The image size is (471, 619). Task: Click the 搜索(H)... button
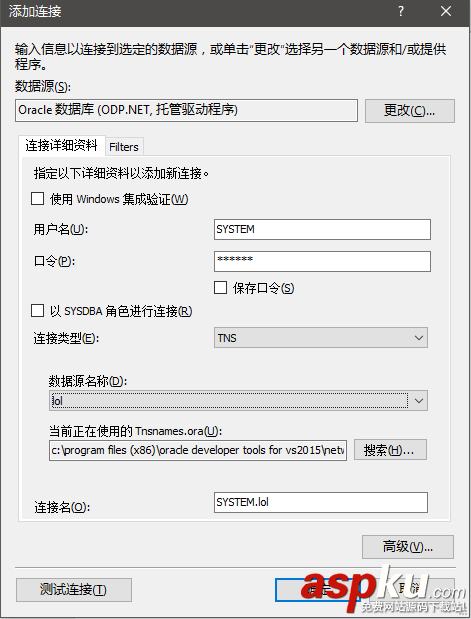point(390,450)
